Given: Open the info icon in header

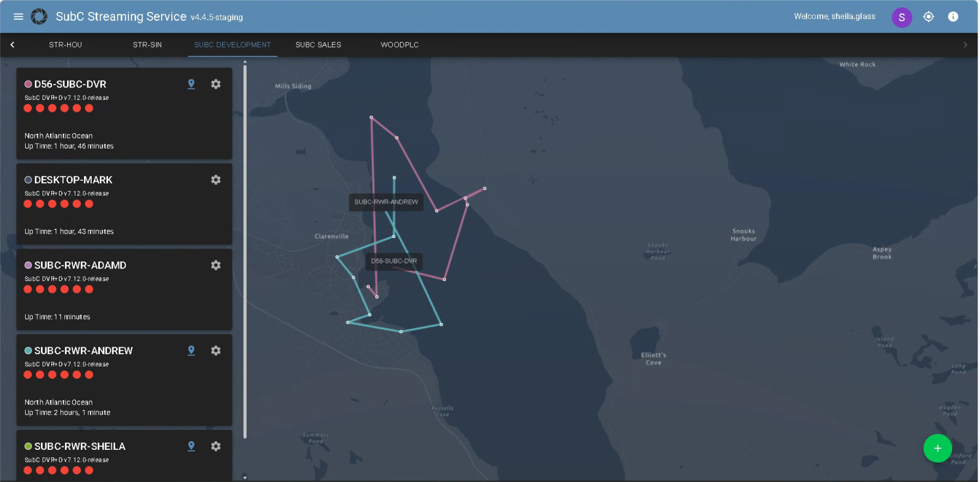Looking at the screenshot, I should pyautogui.click(x=953, y=17).
